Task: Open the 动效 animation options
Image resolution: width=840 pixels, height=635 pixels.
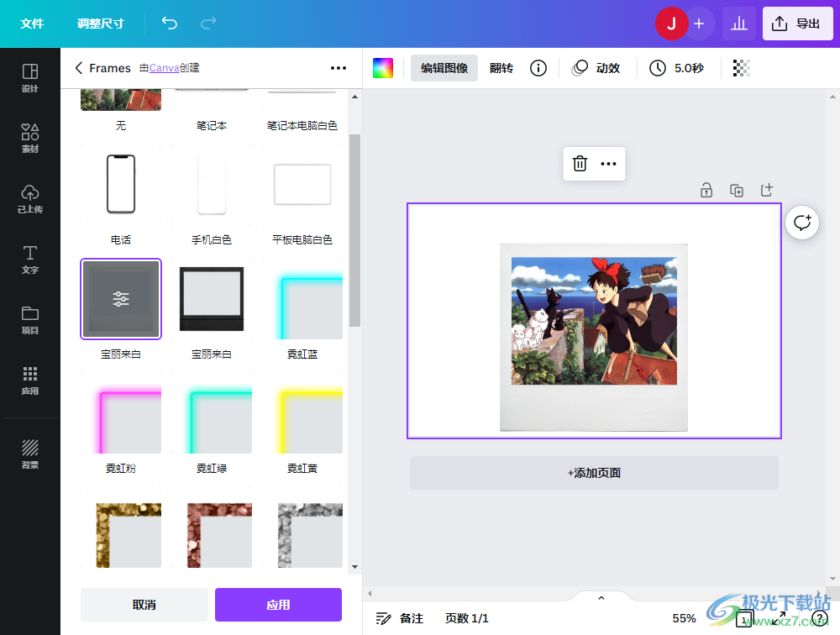Action: [596, 68]
